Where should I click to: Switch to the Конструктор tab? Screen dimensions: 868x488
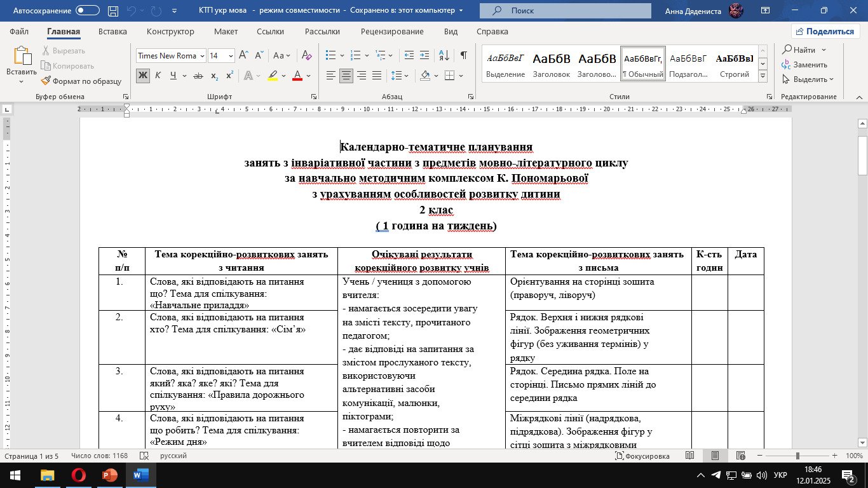170,32
